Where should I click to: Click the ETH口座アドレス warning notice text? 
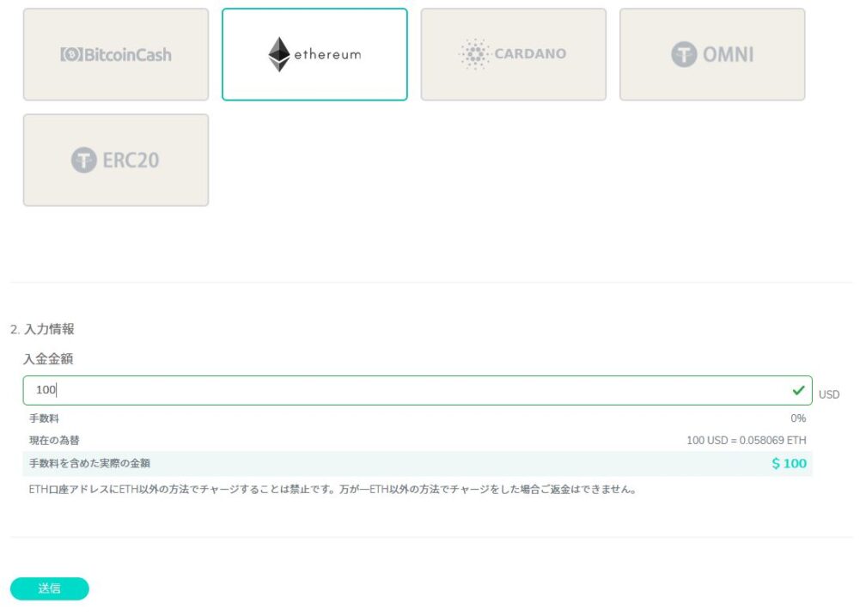click(x=332, y=490)
